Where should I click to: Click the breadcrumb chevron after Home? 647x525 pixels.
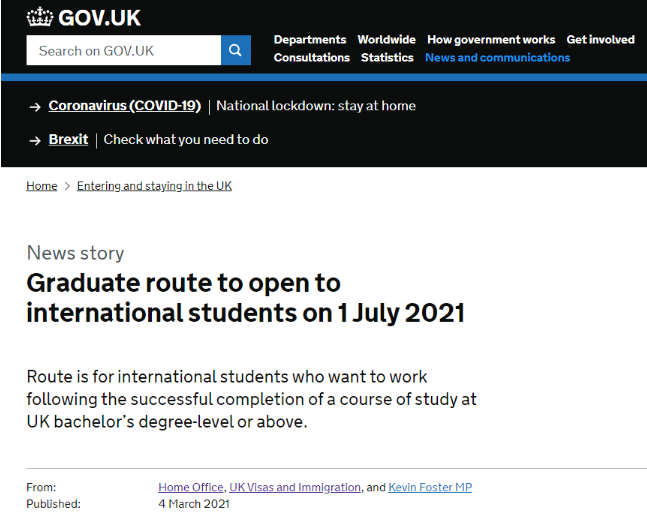[x=67, y=186]
